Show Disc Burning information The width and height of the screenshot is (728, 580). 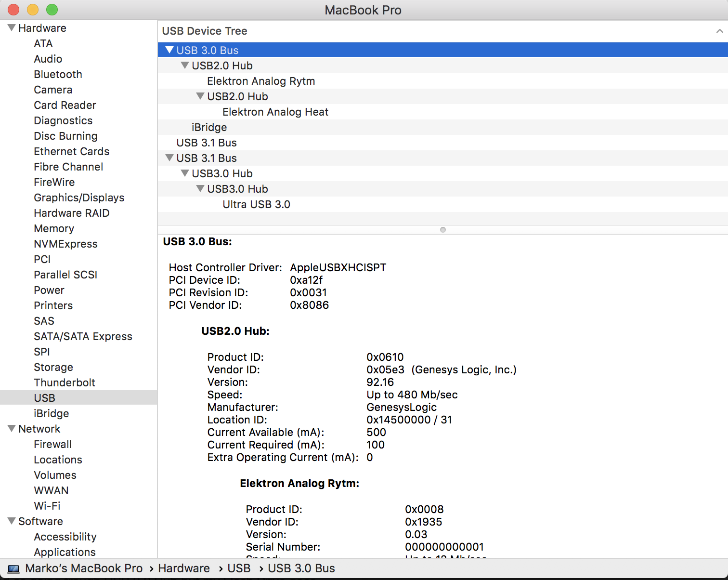point(65,136)
